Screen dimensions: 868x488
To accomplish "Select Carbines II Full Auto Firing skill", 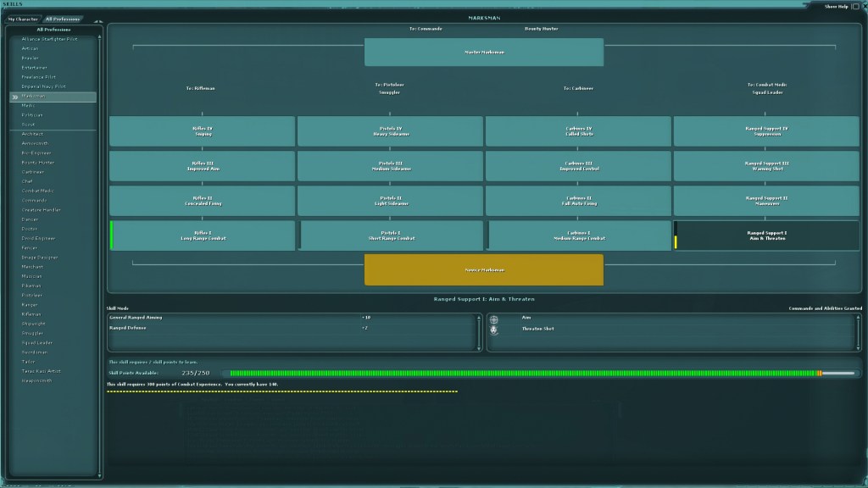I will 579,201.
